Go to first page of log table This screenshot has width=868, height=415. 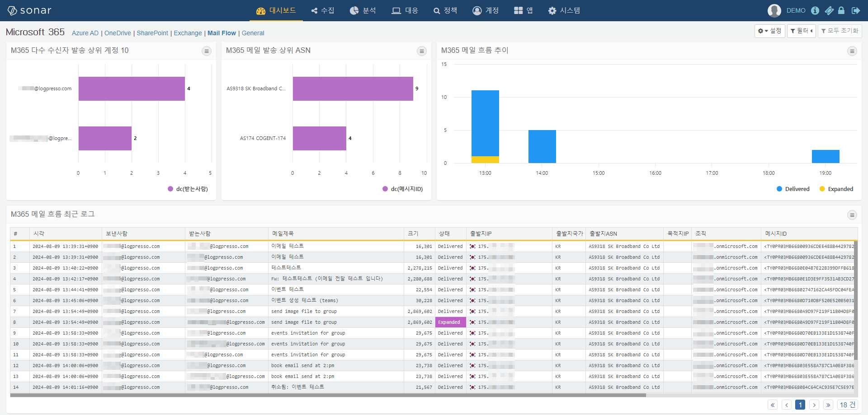773,405
